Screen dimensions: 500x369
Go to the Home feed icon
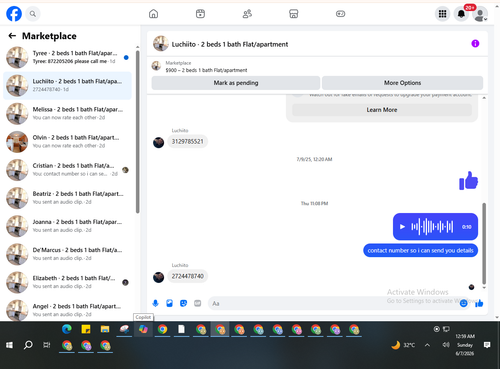pyautogui.click(x=153, y=14)
